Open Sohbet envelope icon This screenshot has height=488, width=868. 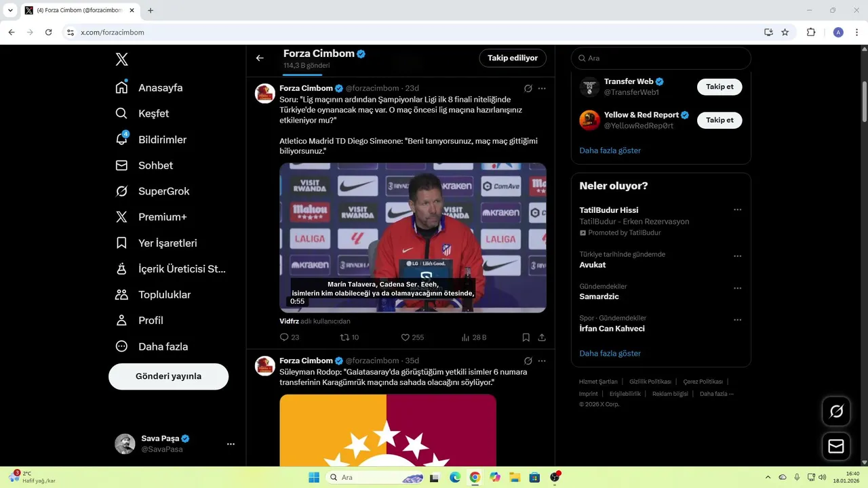pos(121,165)
